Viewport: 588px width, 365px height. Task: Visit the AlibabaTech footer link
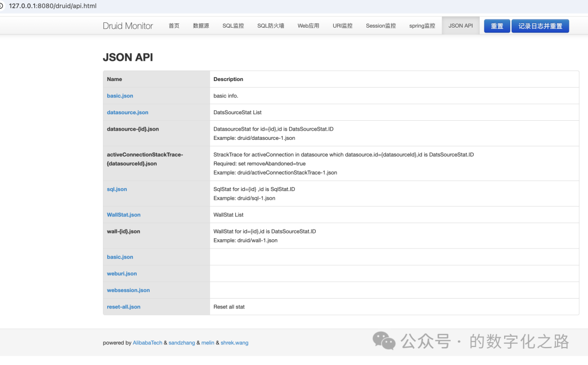(148, 343)
